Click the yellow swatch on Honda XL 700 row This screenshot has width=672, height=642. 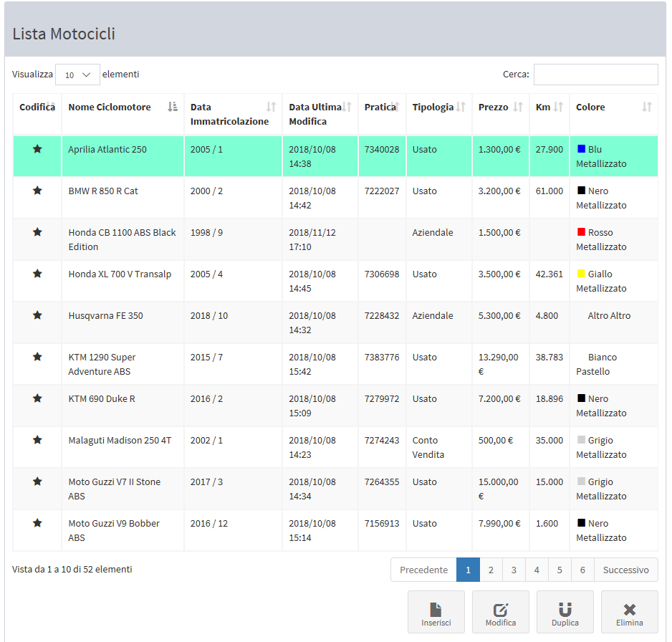[x=582, y=274]
